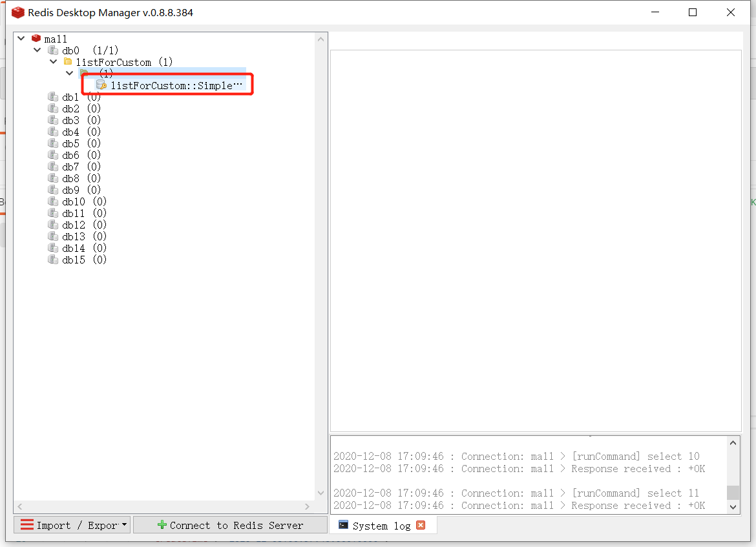Screen dimensions: 756x547
Task: Select the 'db5 (0)' row text
Action: point(81,143)
